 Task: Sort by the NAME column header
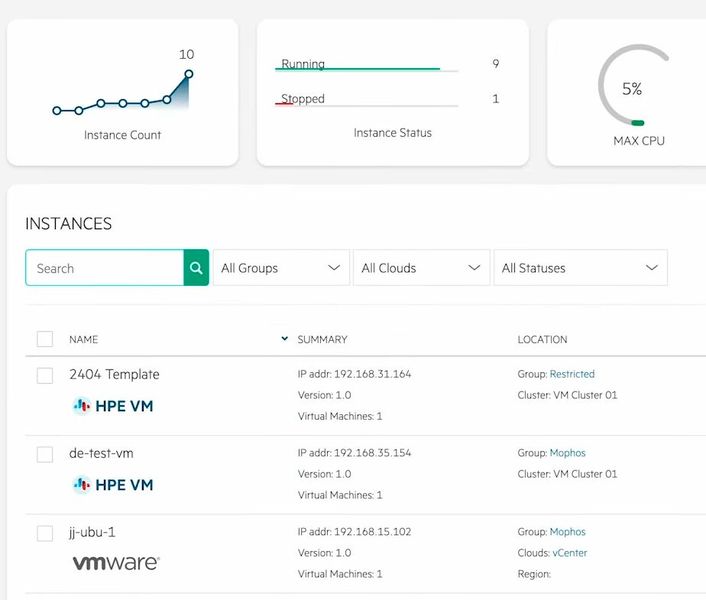point(84,339)
